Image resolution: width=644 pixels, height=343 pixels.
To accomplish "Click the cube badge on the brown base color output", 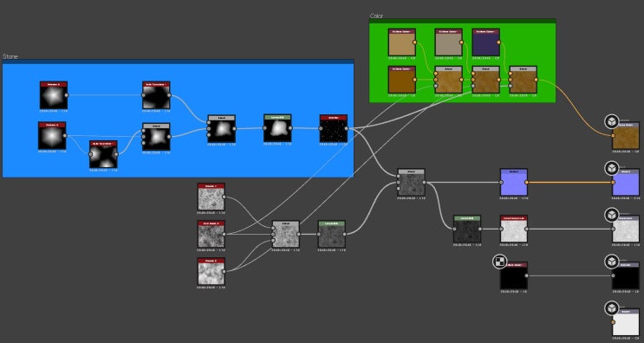I will click(x=612, y=121).
